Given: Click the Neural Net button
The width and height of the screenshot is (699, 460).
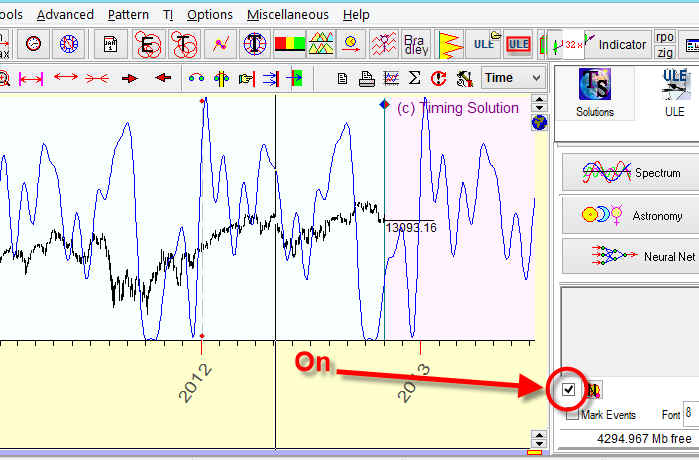Looking at the screenshot, I should pyautogui.click(x=623, y=257).
